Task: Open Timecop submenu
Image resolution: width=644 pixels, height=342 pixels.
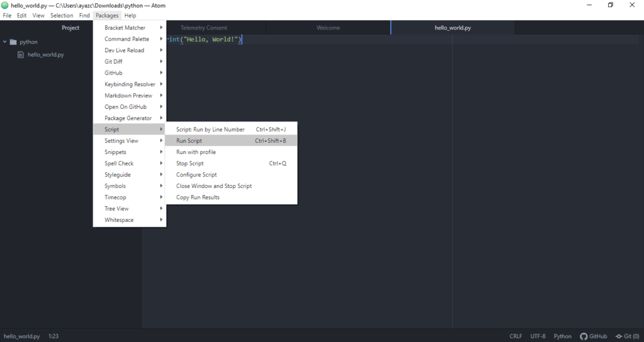Action: click(x=130, y=197)
